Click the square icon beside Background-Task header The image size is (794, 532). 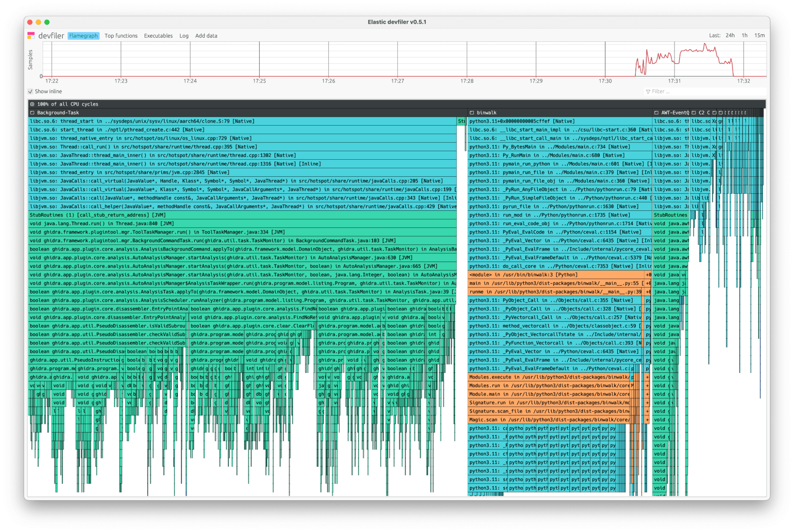(x=32, y=112)
